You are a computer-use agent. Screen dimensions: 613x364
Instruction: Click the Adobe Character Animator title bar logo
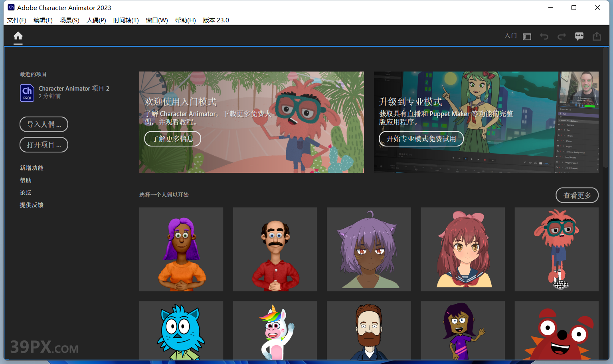[x=11, y=7]
